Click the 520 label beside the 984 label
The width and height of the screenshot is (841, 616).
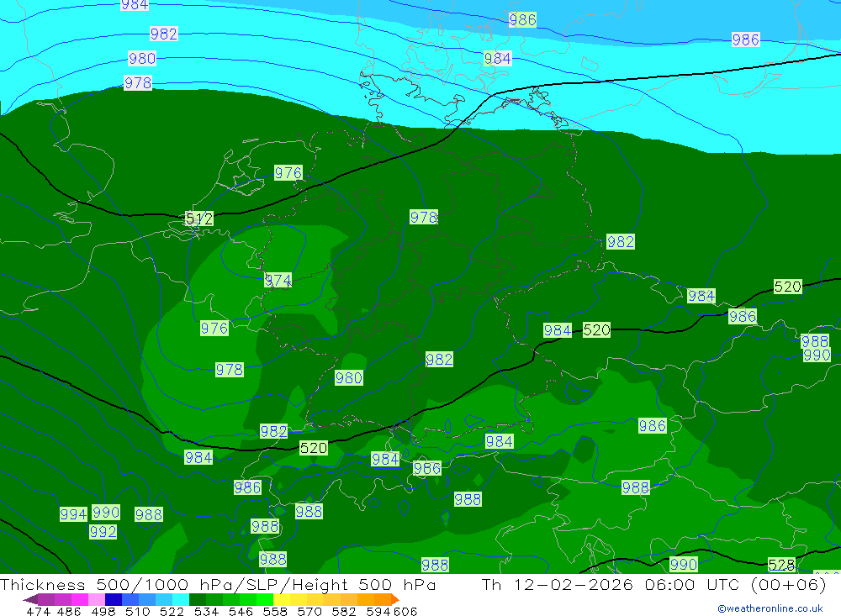click(596, 329)
